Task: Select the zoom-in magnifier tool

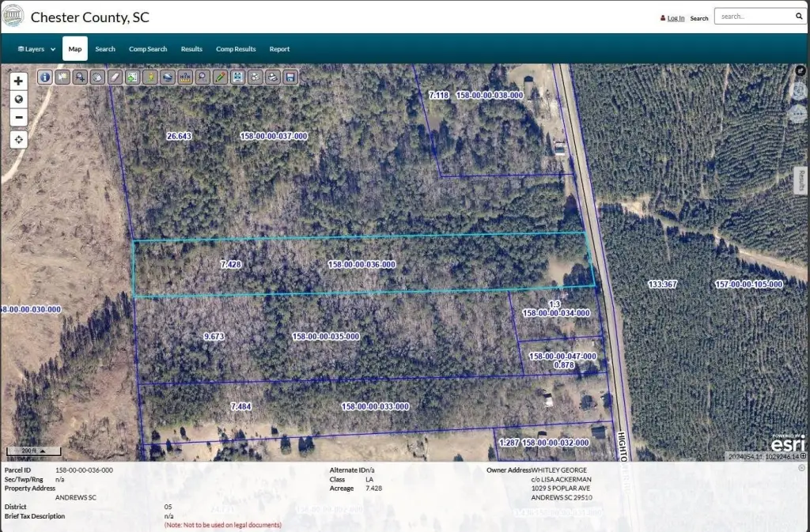Action: (80, 77)
